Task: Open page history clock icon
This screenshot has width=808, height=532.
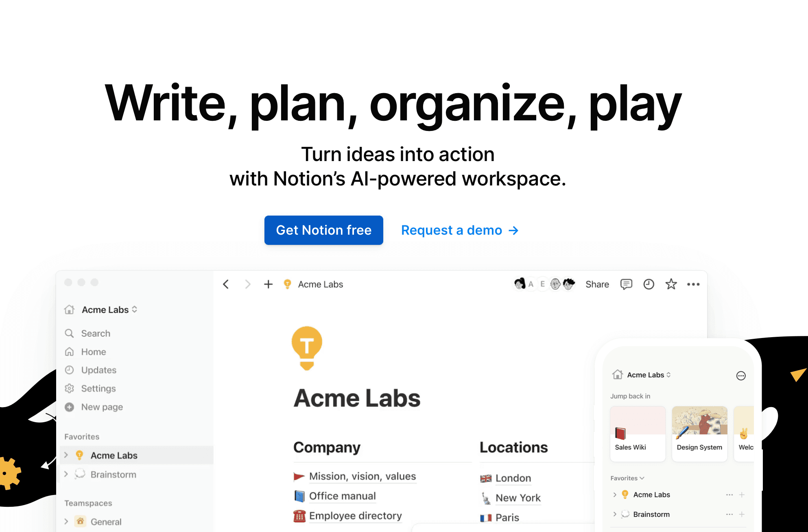Action: pos(649,284)
